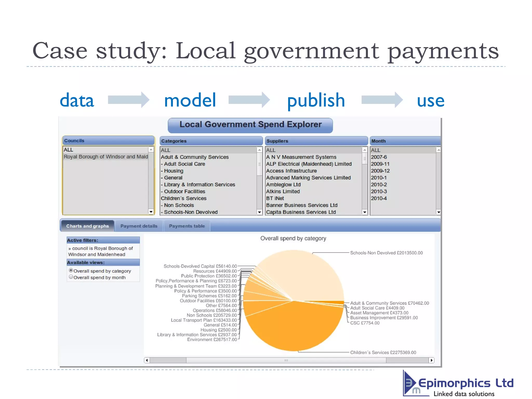Click Councils list scroll-up arrow
The height and width of the screenshot is (399, 532).
151,150
